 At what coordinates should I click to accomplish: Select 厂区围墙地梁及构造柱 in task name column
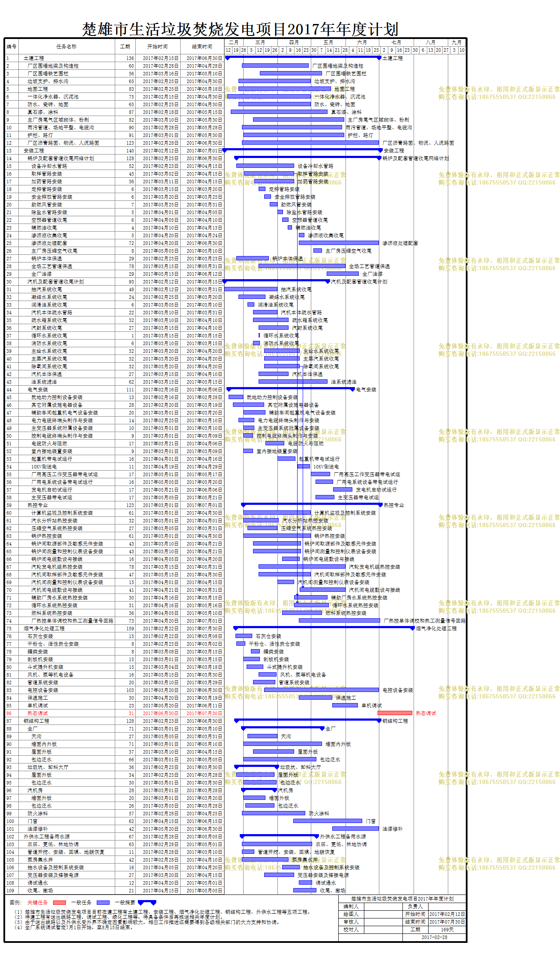click(x=53, y=66)
